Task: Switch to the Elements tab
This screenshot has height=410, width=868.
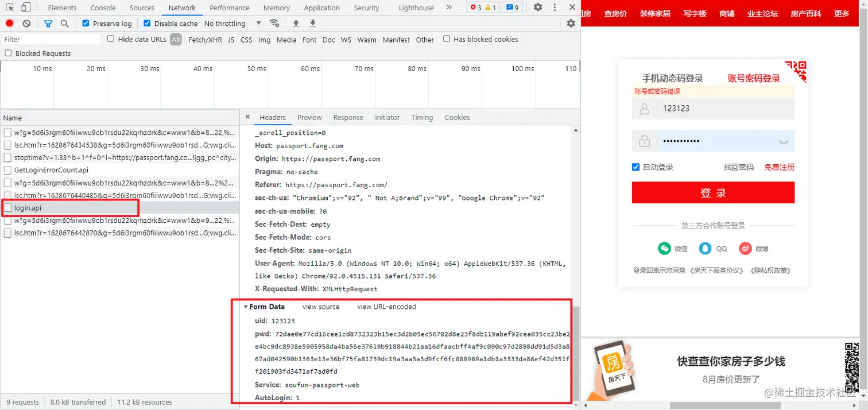Action: 62,8
